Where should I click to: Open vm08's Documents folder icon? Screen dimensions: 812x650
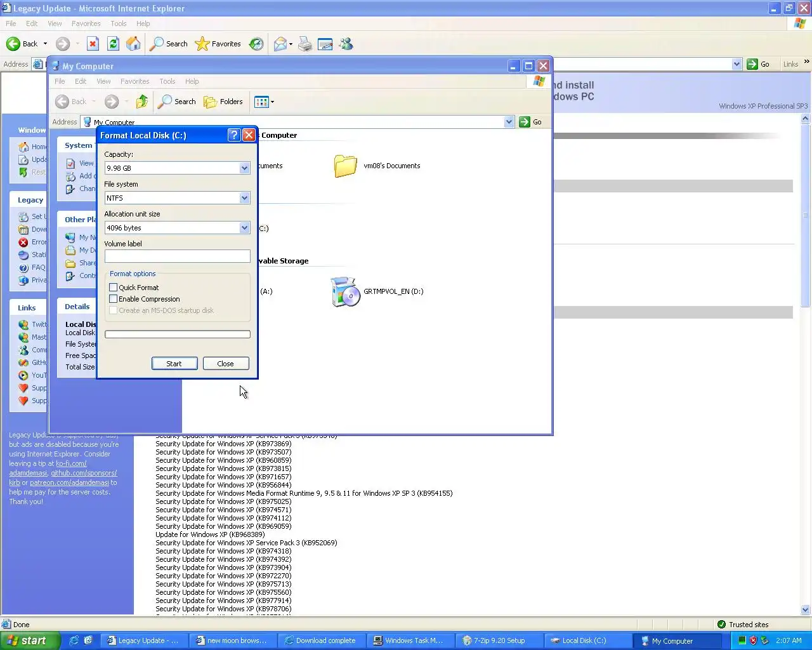pos(346,166)
